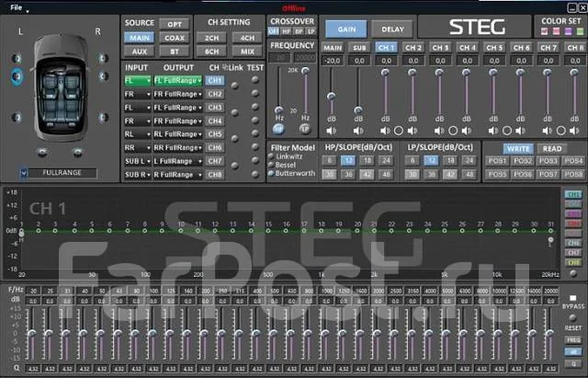The image size is (588, 378).
Task: Click the gain link circle between CH 1 and CH 2
Action: tap(399, 131)
